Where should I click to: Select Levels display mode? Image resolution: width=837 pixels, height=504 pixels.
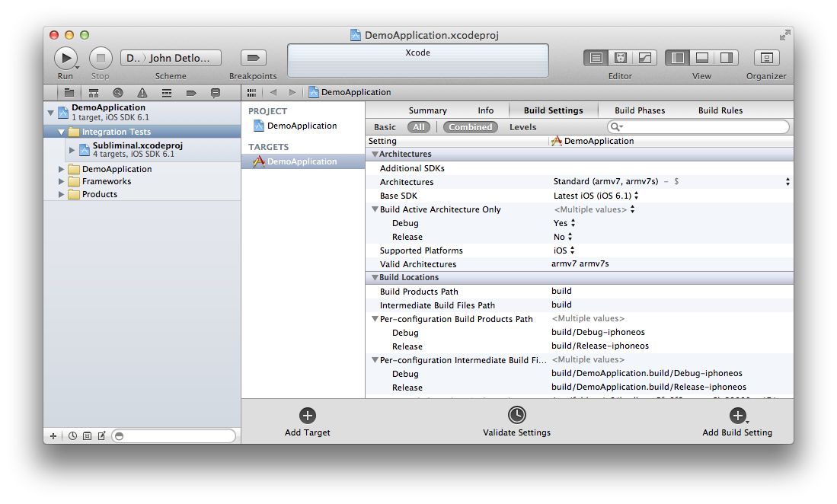tap(522, 127)
